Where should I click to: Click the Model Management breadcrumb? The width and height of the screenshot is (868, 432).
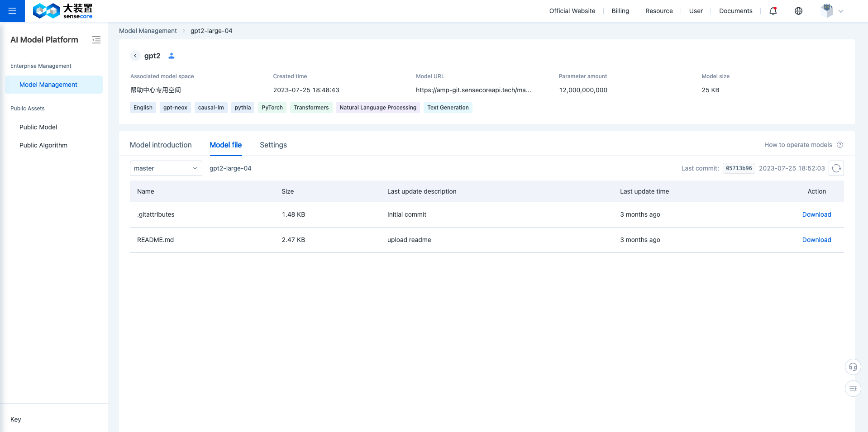point(148,31)
